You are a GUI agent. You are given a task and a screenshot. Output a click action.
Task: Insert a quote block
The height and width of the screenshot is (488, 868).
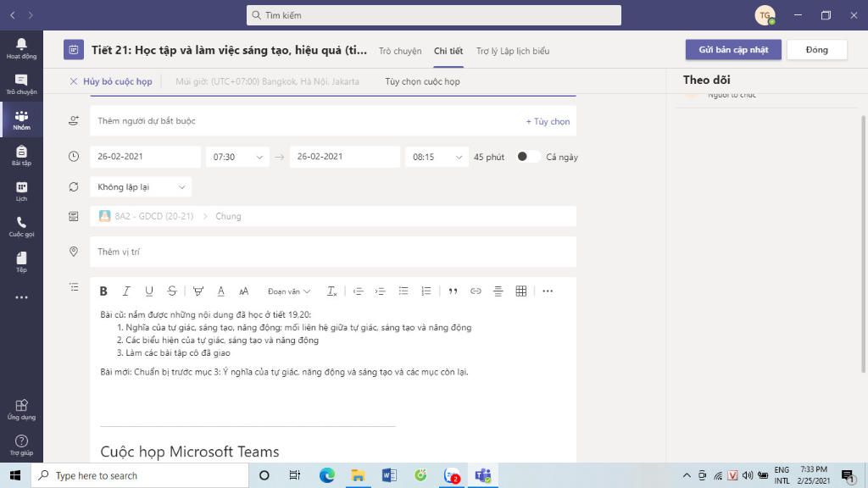tap(453, 291)
